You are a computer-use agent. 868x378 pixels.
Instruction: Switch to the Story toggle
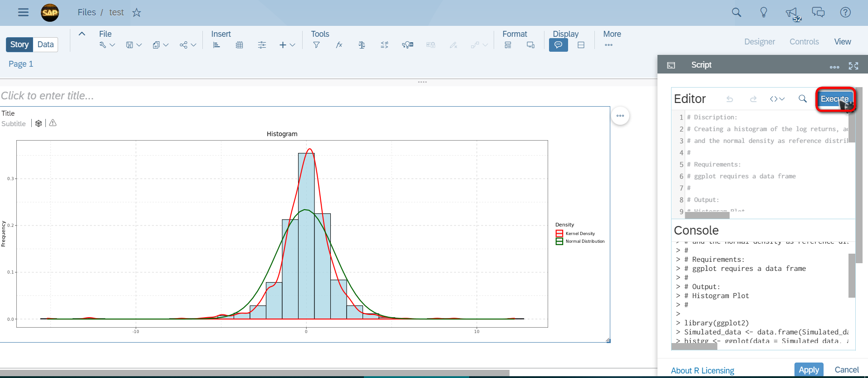point(20,44)
